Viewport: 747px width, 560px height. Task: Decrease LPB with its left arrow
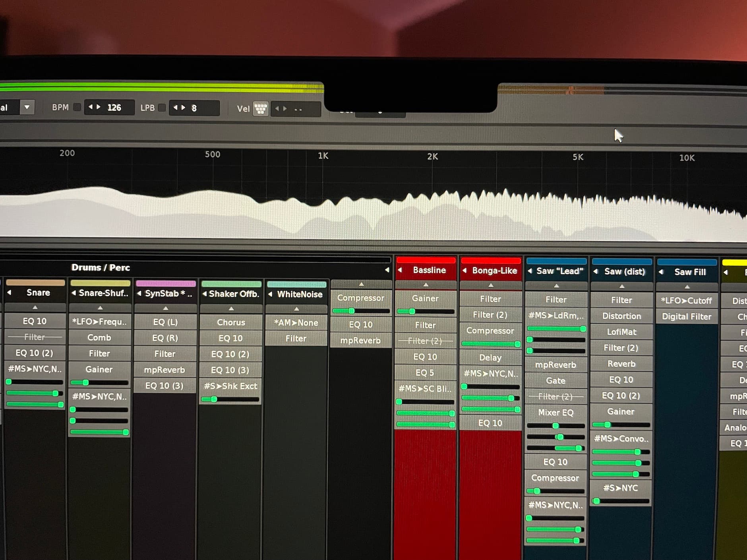click(175, 107)
